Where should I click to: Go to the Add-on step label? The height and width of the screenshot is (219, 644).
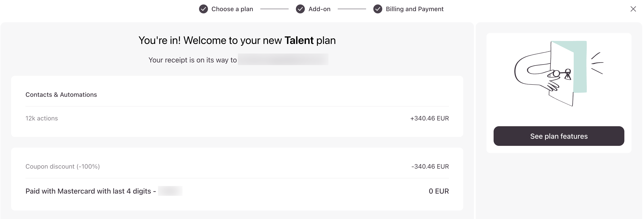319,9
